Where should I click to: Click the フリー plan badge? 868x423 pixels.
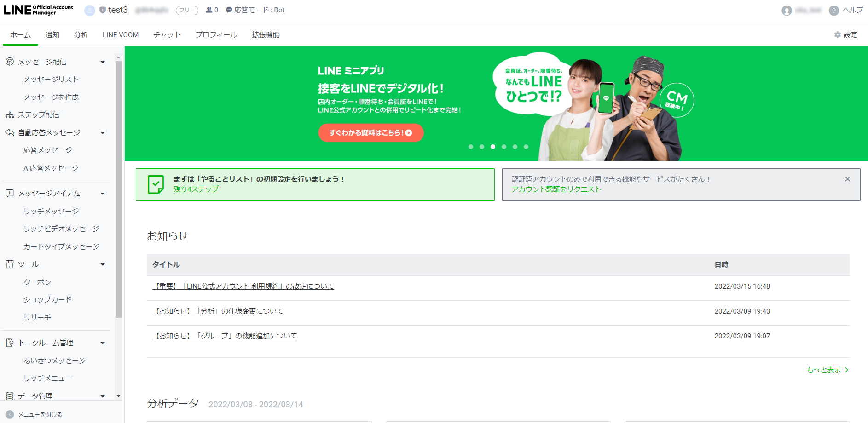(x=187, y=10)
